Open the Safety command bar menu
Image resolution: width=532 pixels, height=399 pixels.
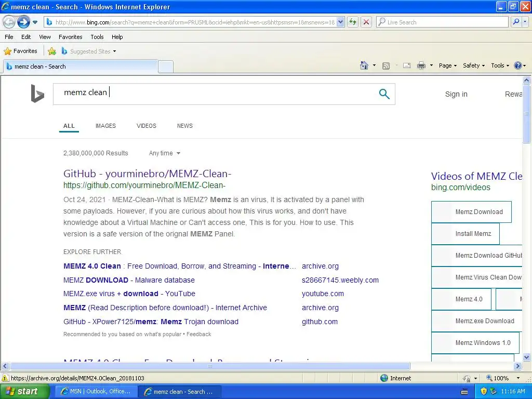[474, 65]
